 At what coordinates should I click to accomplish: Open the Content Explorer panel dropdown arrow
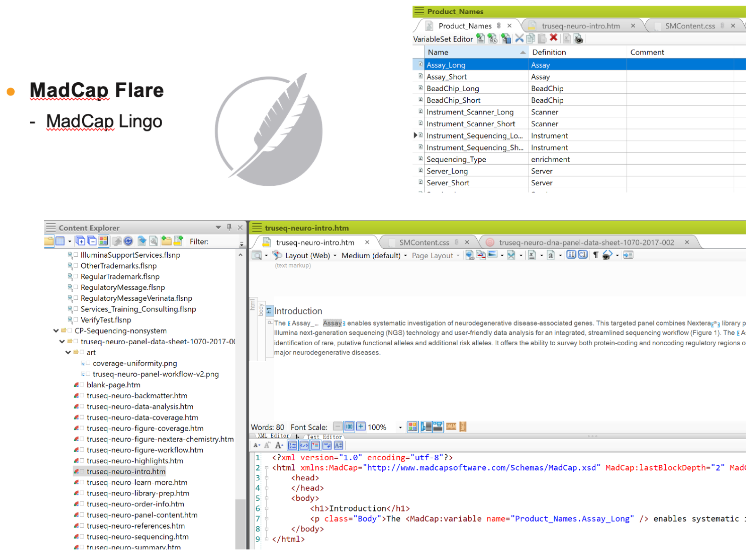[218, 227]
